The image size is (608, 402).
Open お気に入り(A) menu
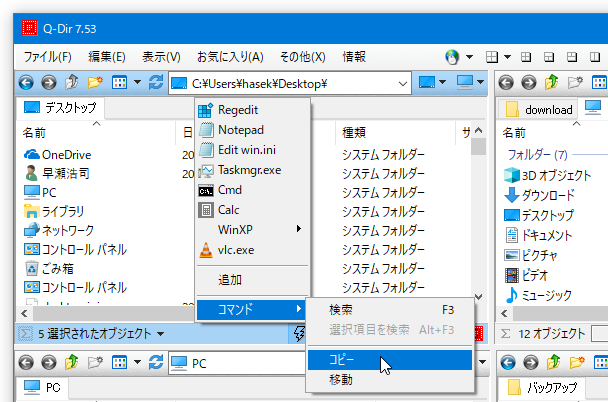tap(230, 57)
